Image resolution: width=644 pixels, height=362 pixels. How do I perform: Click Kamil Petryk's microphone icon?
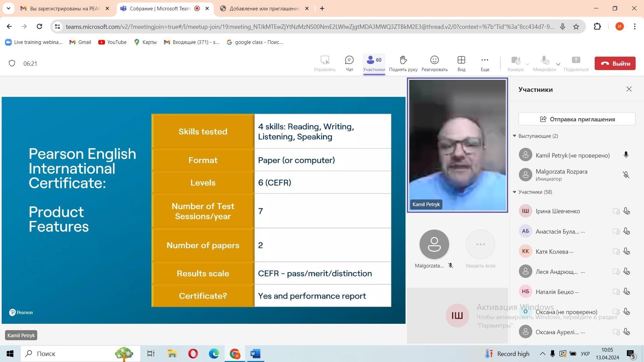626,155
